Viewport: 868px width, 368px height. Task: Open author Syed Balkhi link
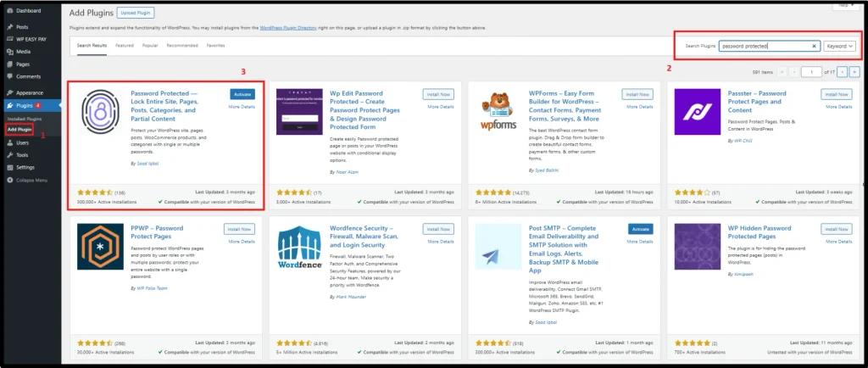pyautogui.click(x=547, y=170)
